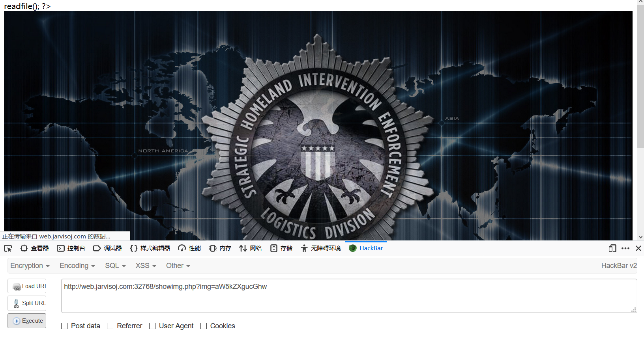Activate the element picker icon in devtools
Image resolution: width=644 pixels, height=348 pixels.
click(8, 248)
